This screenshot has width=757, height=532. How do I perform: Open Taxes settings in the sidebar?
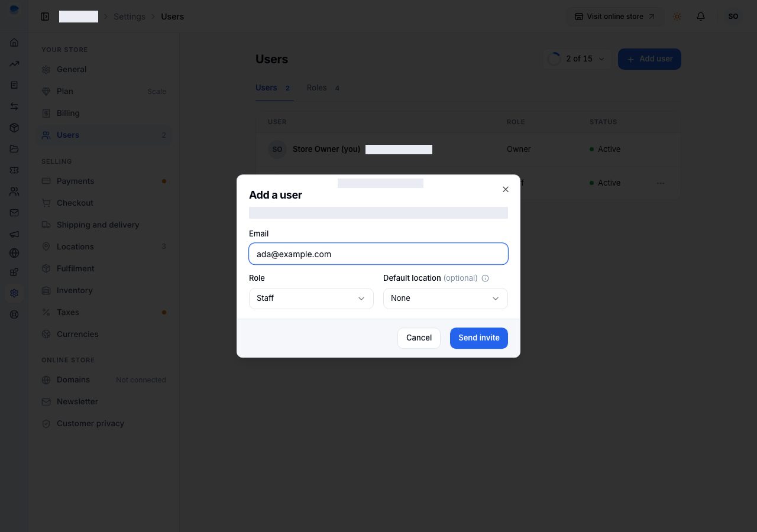coord(104,312)
